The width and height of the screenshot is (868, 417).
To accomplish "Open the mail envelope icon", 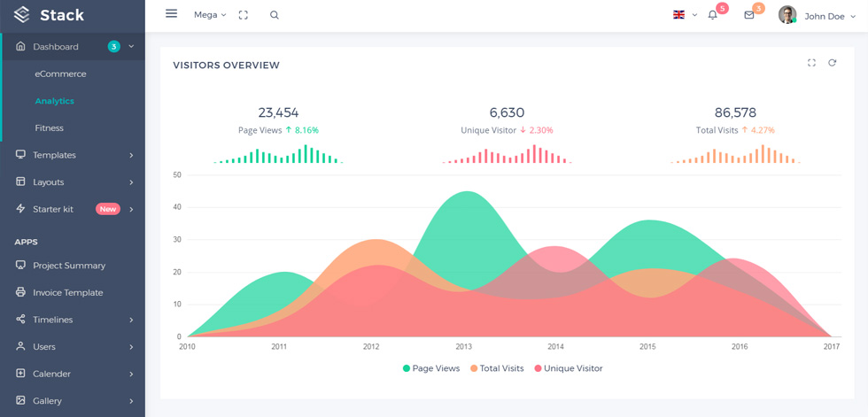I will point(749,15).
